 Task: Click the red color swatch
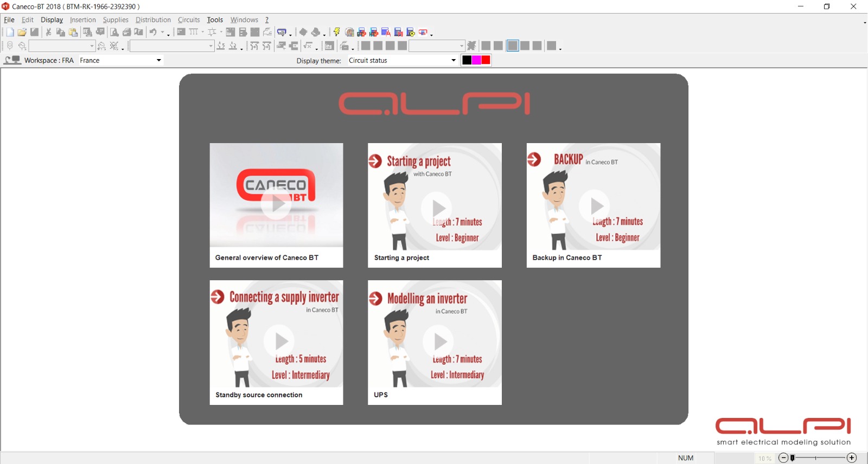tap(486, 60)
